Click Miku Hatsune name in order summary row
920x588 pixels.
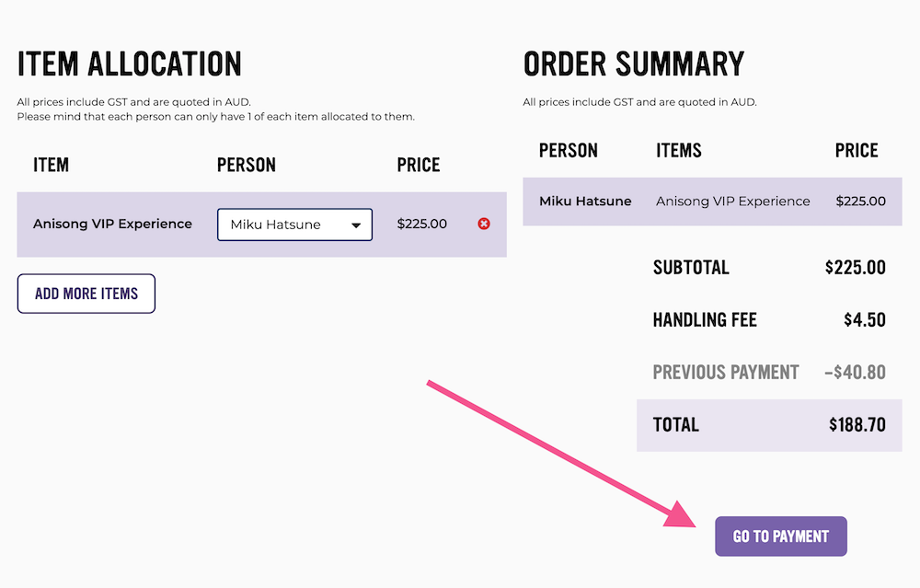[x=585, y=201]
